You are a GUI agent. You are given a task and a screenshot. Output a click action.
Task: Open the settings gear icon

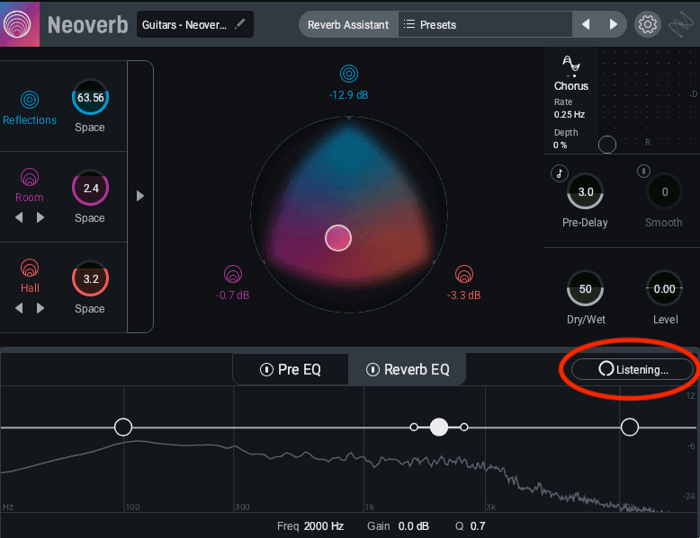tap(647, 24)
